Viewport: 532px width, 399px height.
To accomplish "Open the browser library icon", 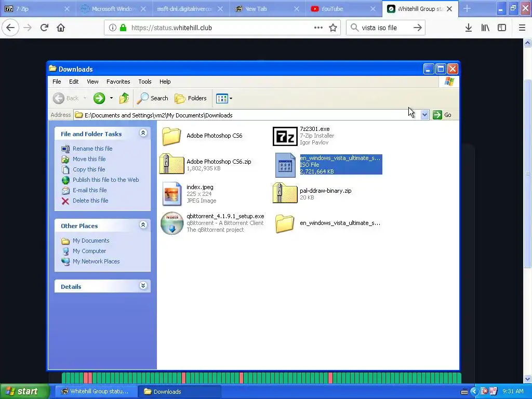I will [485, 28].
